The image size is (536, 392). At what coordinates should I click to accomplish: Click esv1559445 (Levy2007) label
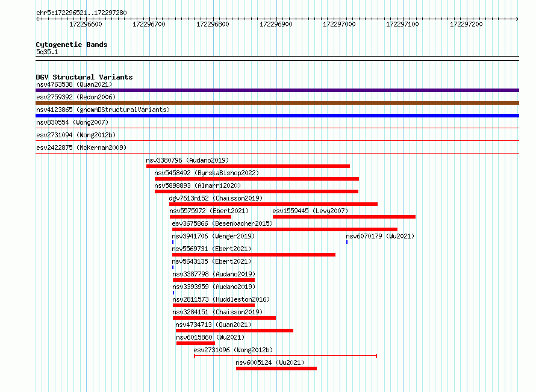(310, 211)
